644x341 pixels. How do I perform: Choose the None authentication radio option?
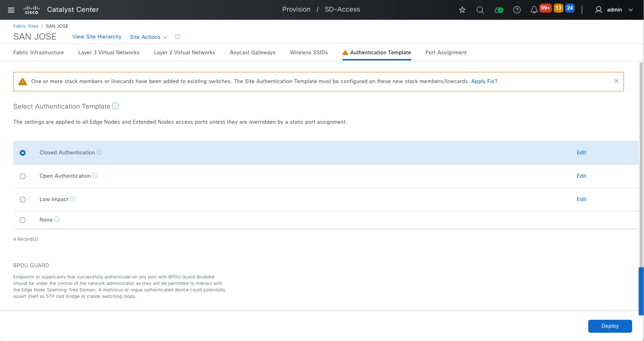coord(23,220)
